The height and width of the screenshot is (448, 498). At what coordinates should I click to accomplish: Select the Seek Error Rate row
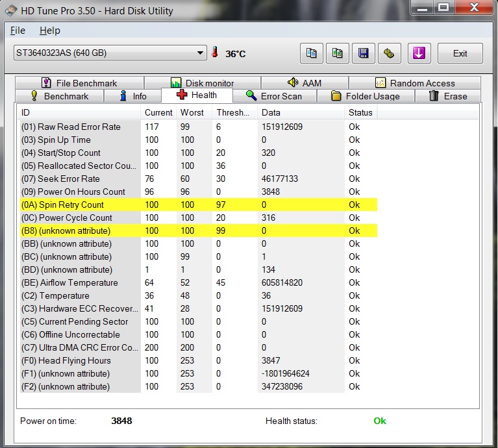[x=199, y=179]
